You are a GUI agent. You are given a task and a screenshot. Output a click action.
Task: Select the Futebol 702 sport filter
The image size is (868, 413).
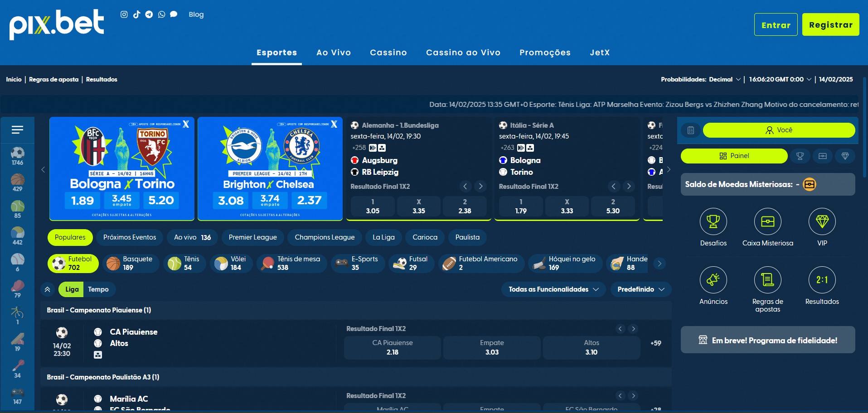click(73, 263)
